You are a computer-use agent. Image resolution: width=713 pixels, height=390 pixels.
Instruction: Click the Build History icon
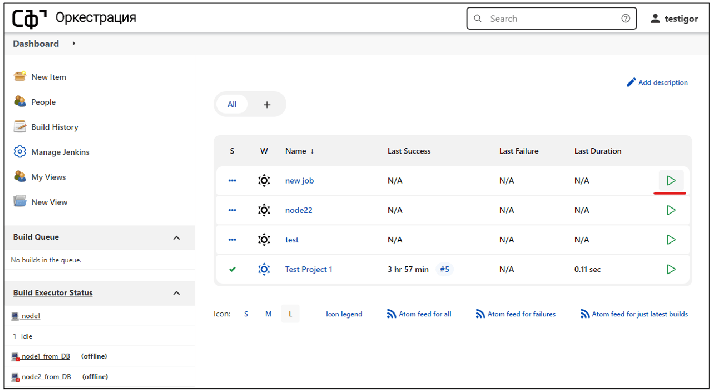tap(20, 126)
